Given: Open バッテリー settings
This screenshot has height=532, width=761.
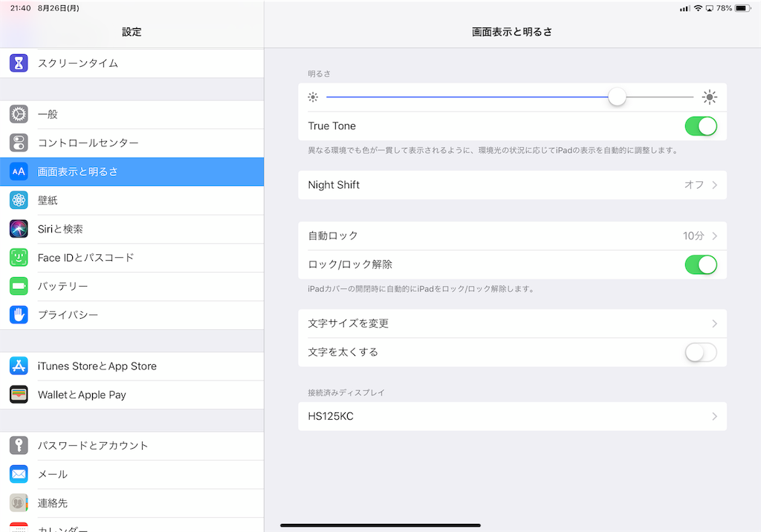Looking at the screenshot, I should (132, 286).
